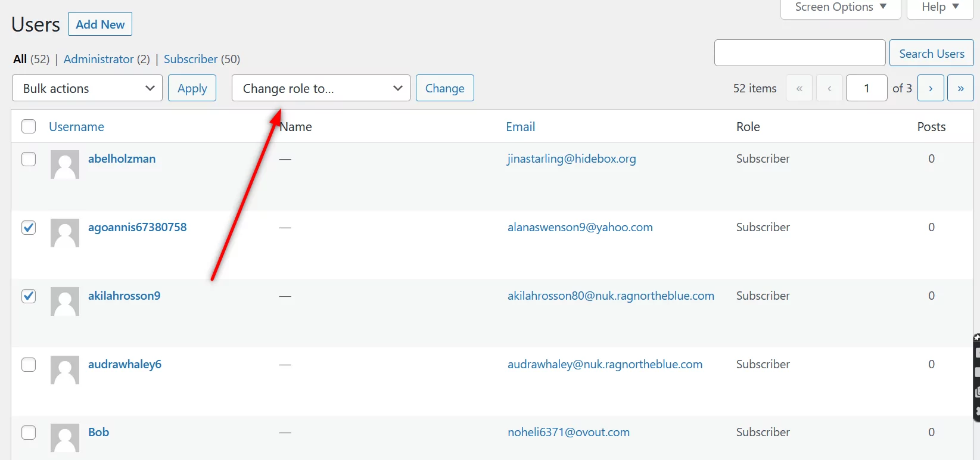The height and width of the screenshot is (460, 980).
Task: Jump to last page of users
Action: [960, 88]
